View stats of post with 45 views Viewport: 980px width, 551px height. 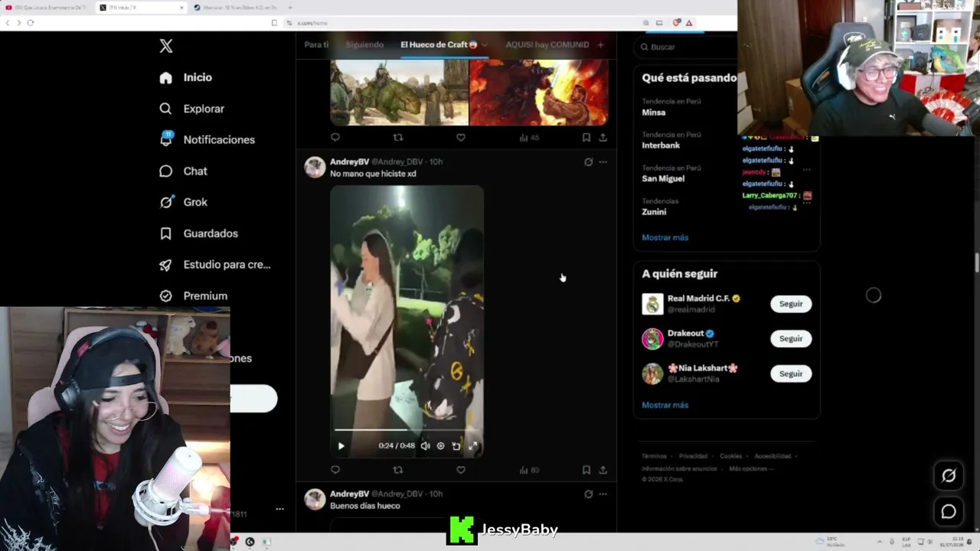tap(529, 138)
